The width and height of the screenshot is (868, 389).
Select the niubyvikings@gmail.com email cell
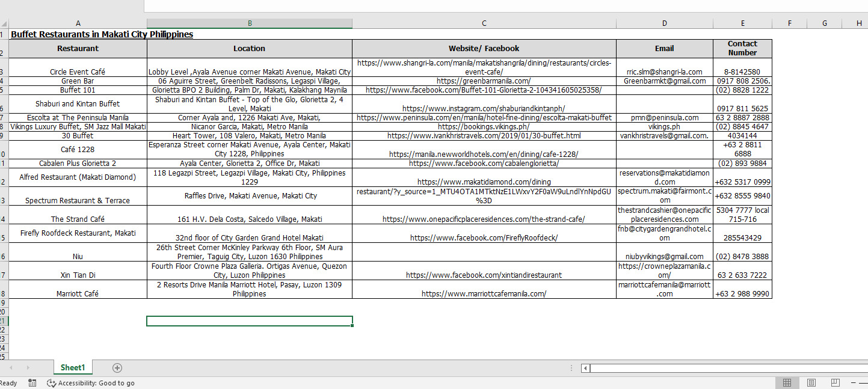[x=665, y=252]
